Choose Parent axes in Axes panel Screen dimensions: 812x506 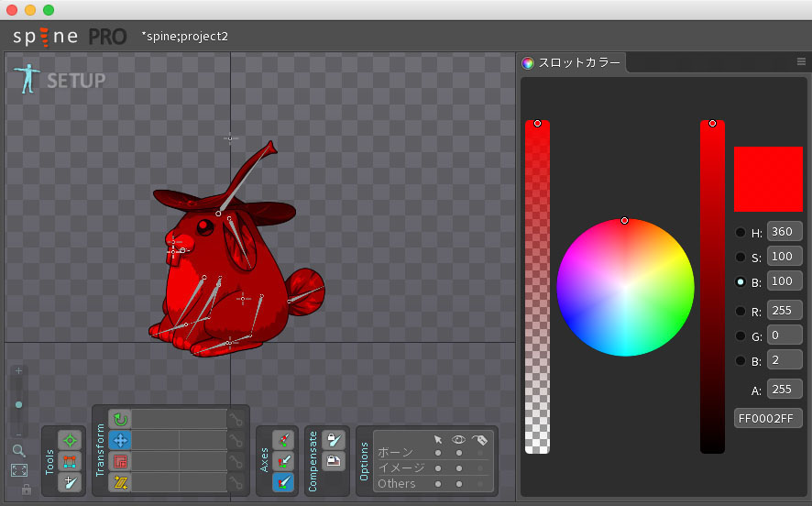coord(283,461)
